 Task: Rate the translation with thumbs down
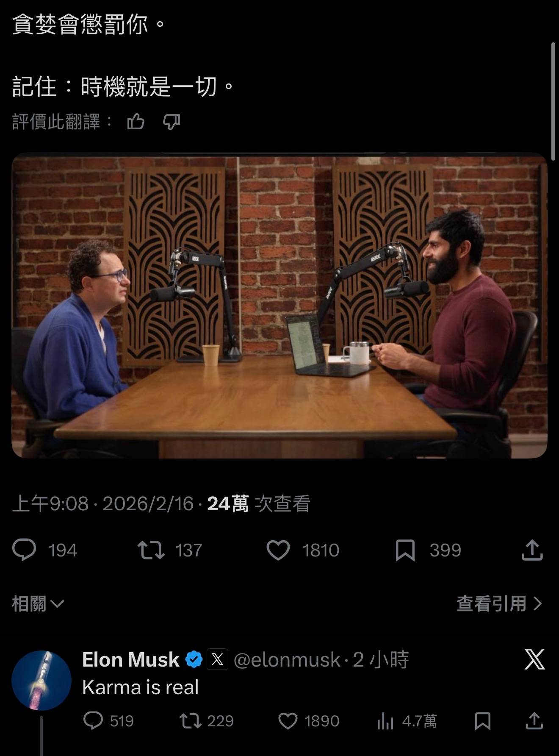(172, 122)
